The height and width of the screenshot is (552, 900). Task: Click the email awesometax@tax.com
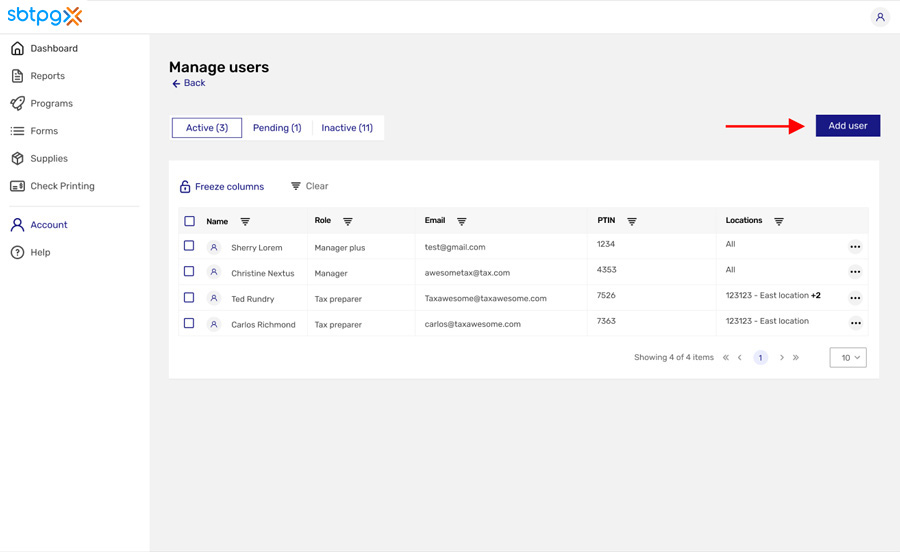[x=467, y=273]
